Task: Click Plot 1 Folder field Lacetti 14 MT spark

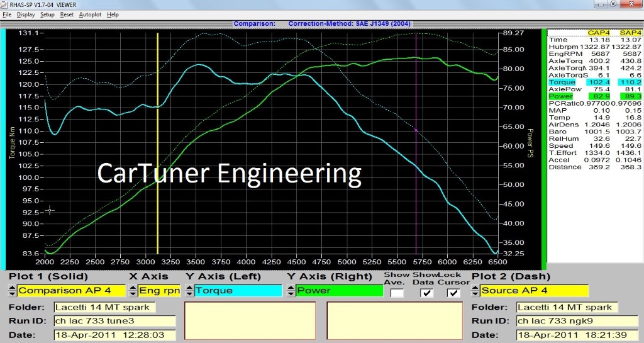Action: click(105, 307)
